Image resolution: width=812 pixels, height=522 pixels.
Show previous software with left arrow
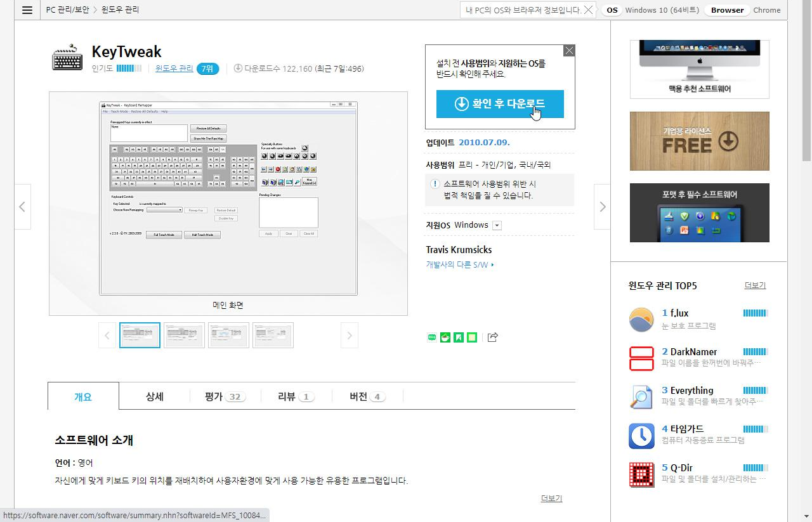pyautogui.click(x=23, y=207)
